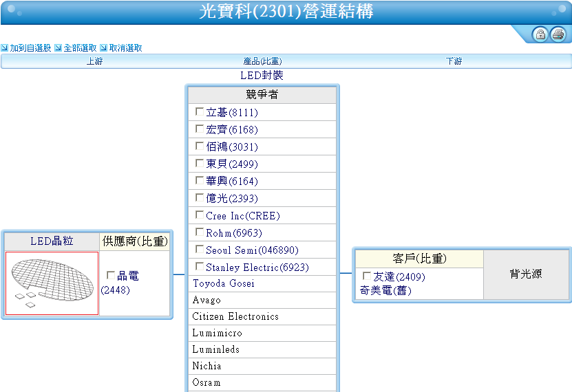
Task: Check the Cree Inc(CREE) checkbox
Action: pyautogui.click(x=200, y=215)
